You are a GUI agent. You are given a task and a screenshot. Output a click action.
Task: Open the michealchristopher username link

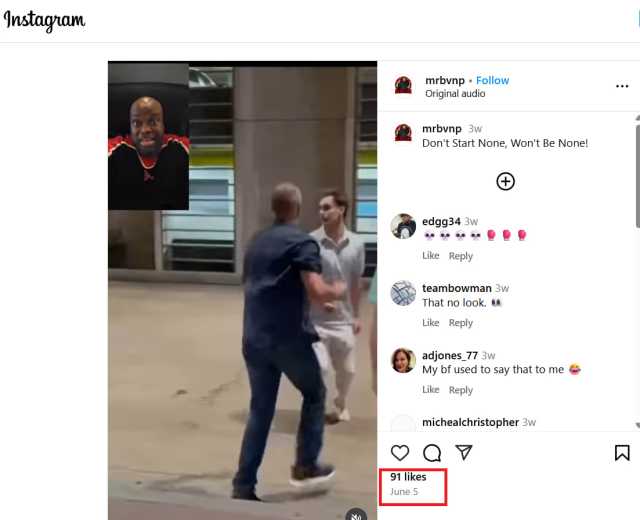[470, 422]
